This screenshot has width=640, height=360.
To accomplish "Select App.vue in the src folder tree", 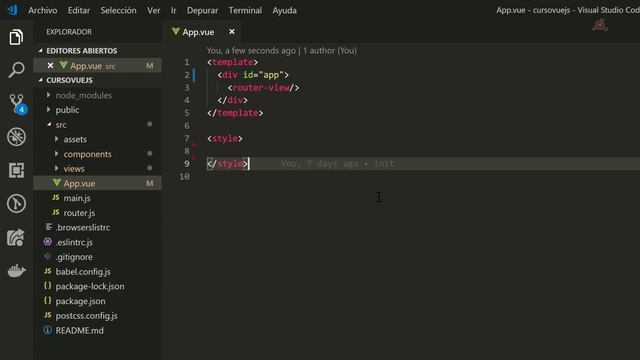I will tap(97, 183).
